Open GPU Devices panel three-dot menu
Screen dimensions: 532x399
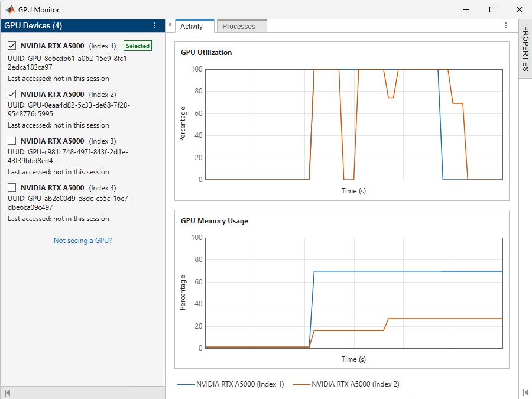(154, 25)
